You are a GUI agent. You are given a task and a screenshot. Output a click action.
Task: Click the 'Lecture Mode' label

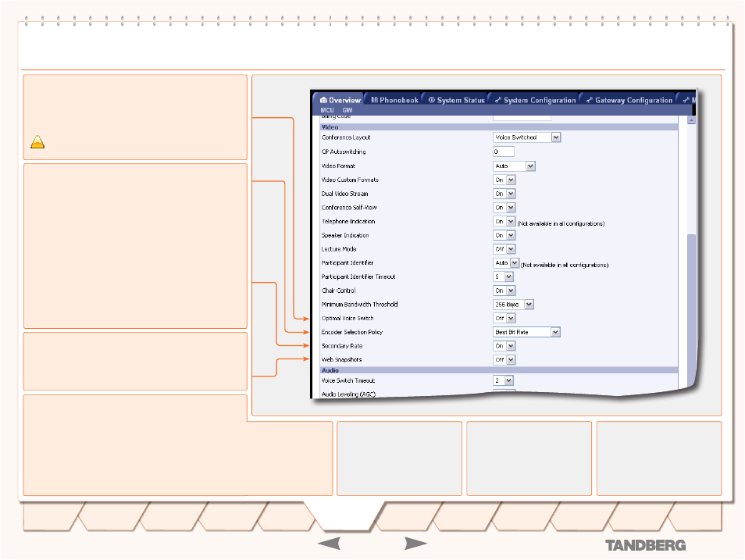[339, 248]
